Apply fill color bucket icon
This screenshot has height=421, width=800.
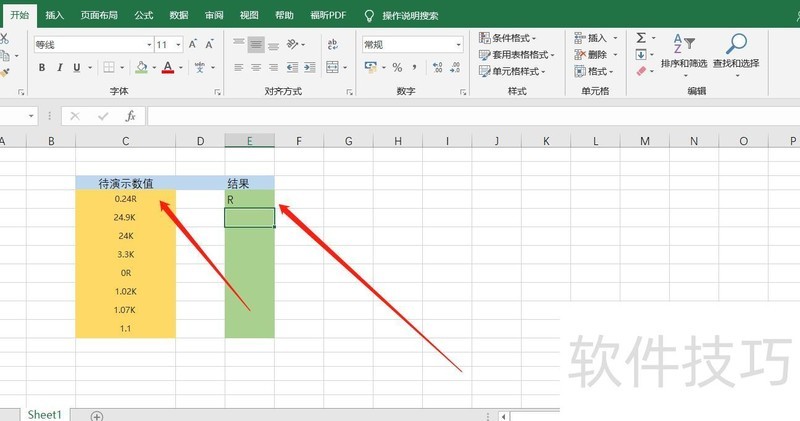pos(141,67)
